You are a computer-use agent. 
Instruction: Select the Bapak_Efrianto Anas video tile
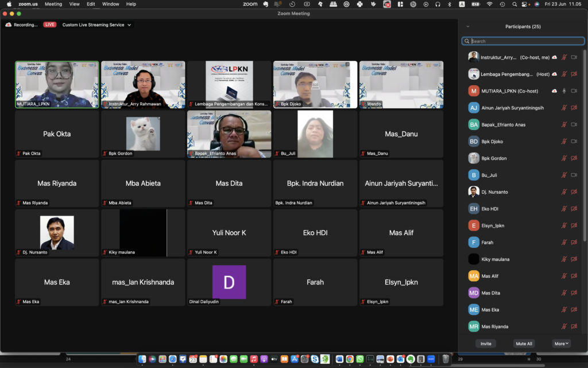pyautogui.click(x=229, y=134)
